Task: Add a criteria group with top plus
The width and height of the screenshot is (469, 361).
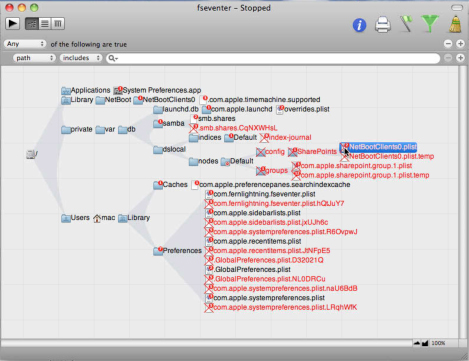Action: pos(460,44)
